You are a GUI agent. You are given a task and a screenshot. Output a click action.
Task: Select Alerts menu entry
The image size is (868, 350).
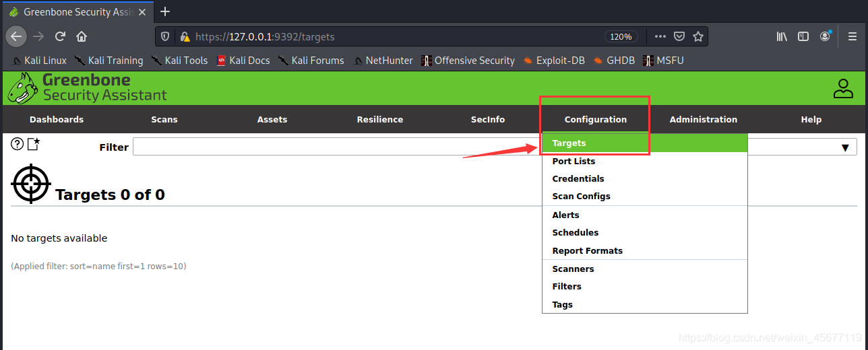tap(645, 215)
